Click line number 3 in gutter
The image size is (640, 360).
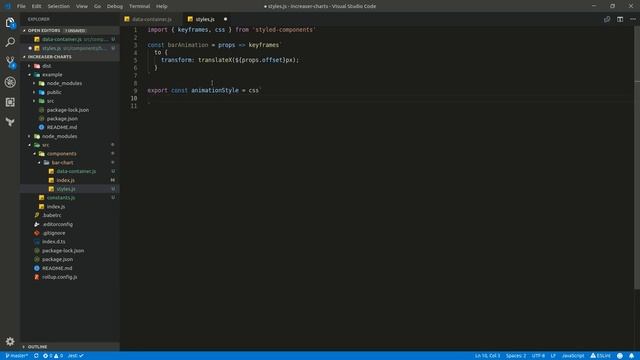(x=135, y=45)
